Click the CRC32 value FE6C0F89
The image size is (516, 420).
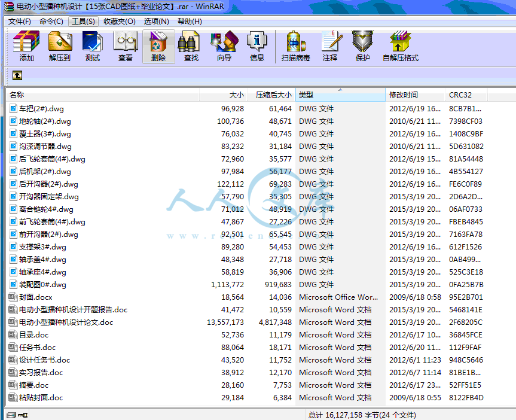(x=466, y=184)
